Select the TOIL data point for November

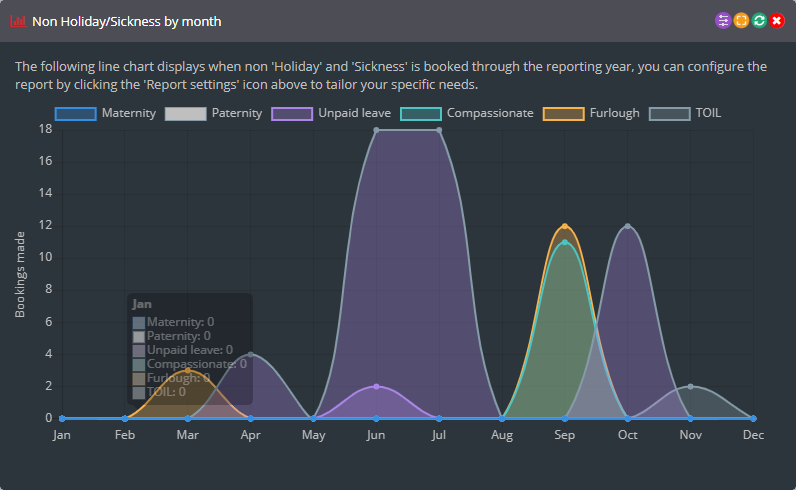[690, 386]
